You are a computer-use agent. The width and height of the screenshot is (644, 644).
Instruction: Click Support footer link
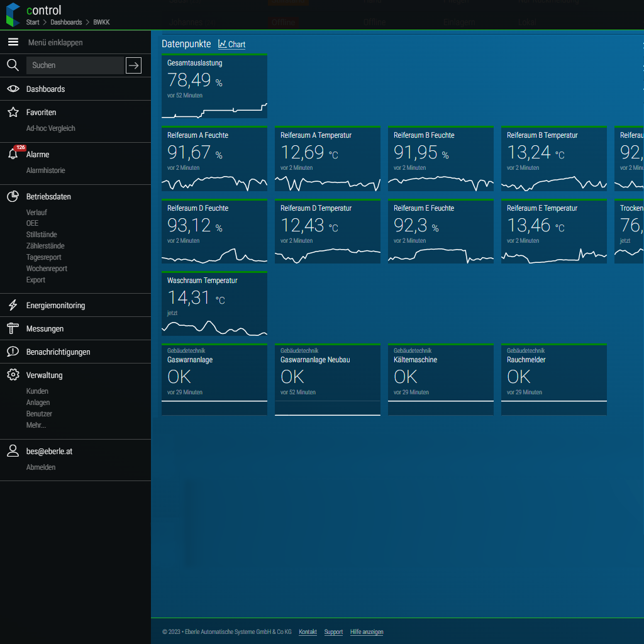333,631
